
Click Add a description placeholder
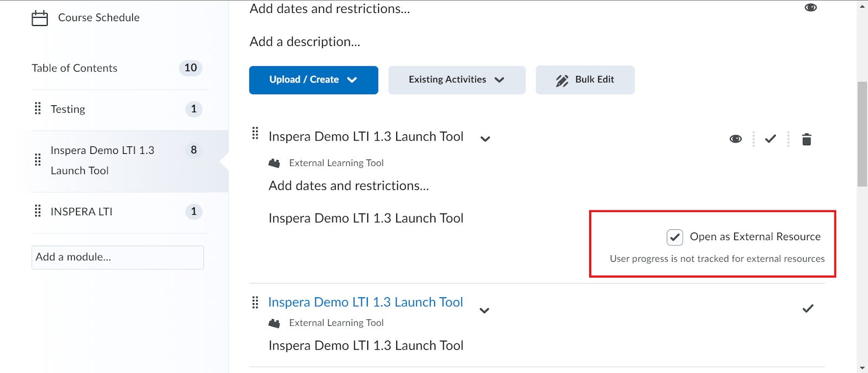(x=305, y=42)
